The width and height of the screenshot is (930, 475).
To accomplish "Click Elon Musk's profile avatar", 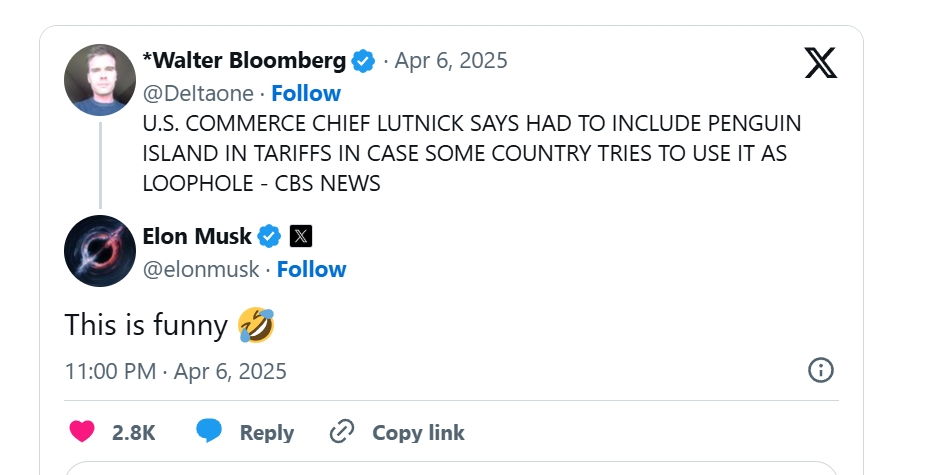I will pos(100,251).
